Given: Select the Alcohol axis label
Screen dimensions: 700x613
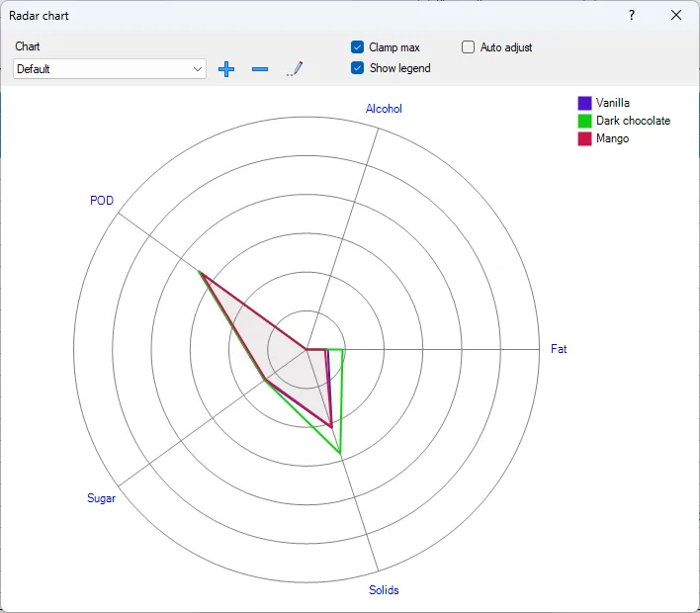Looking at the screenshot, I should click(x=384, y=109).
